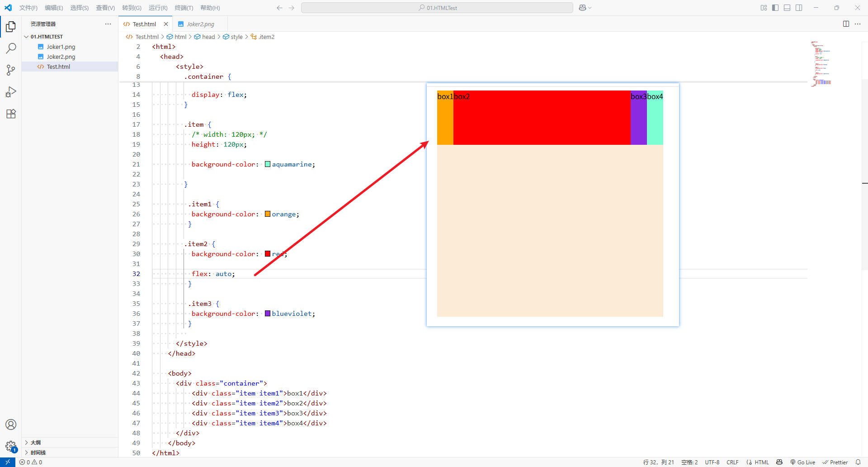Close the Test.html tab

point(166,24)
